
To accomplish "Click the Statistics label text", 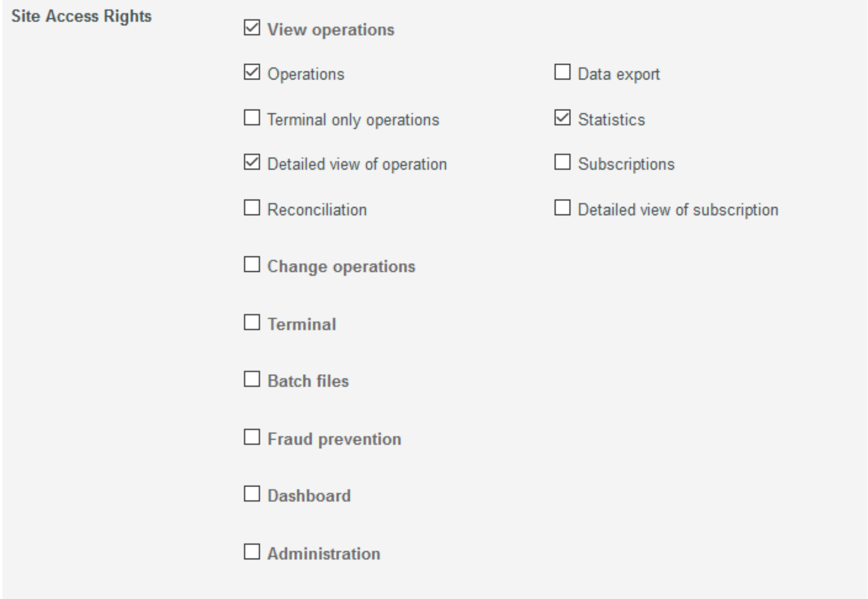I will point(611,120).
